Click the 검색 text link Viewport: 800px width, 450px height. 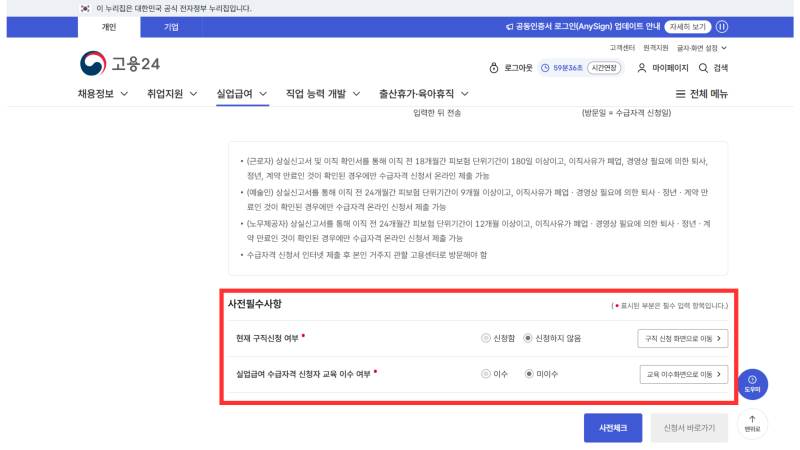720,68
